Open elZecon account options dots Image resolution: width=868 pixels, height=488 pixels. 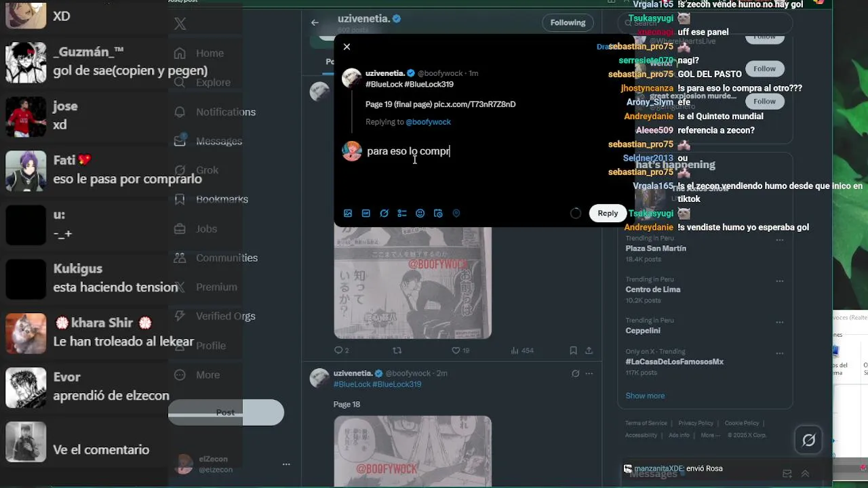point(286,464)
